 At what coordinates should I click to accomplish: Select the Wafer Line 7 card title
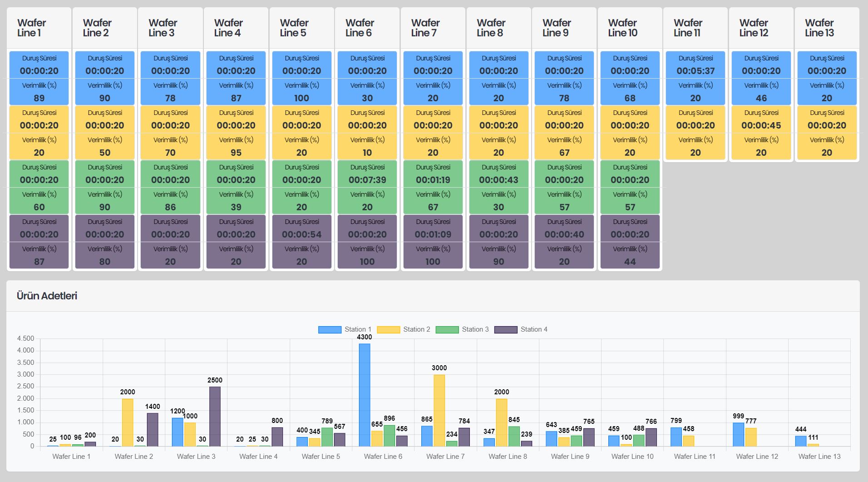[x=425, y=28]
